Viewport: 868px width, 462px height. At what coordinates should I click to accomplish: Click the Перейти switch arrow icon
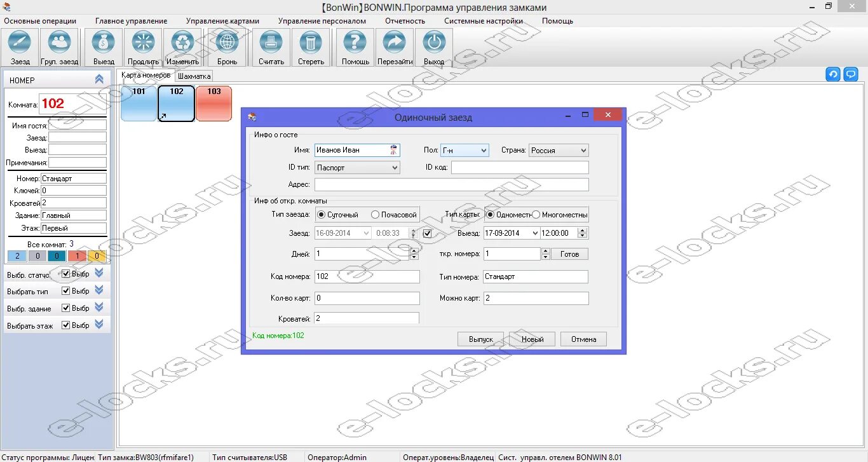click(395, 48)
